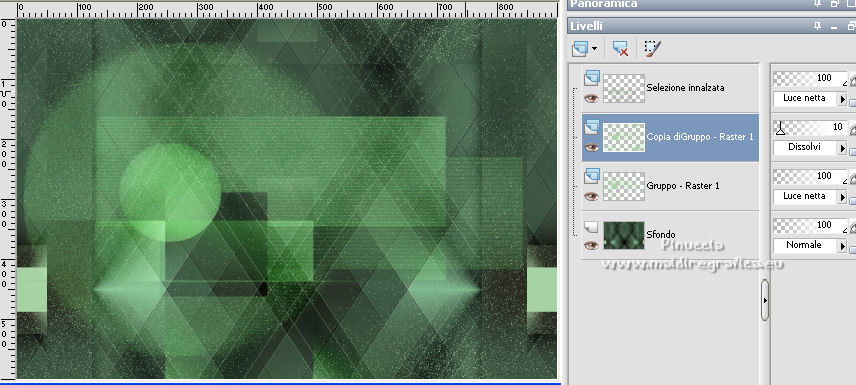Open the Dissolvi blend mode dropdown

point(842,148)
